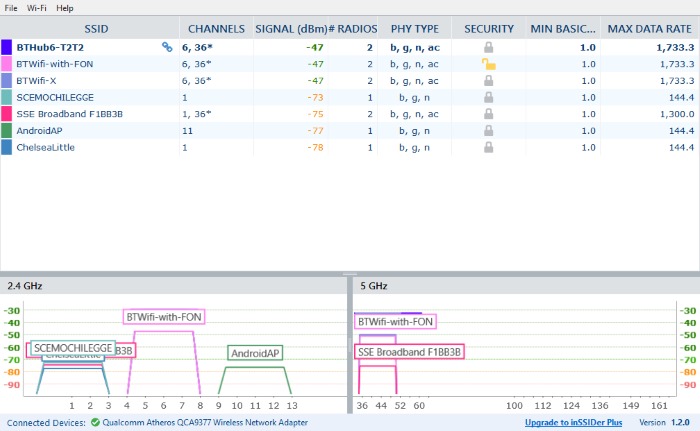Click the link icon beside BTHub6-T2T2
This screenshot has height=431, width=700.
coord(167,47)
